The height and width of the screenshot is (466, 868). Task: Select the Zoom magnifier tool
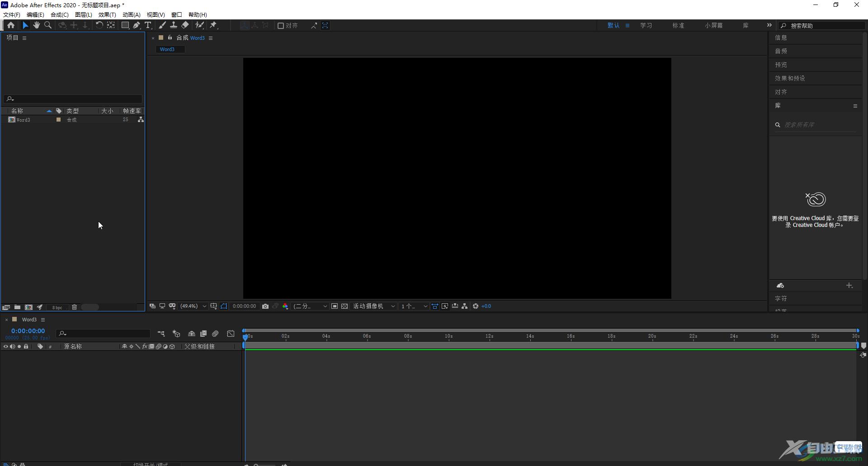[x=48, y=25]
